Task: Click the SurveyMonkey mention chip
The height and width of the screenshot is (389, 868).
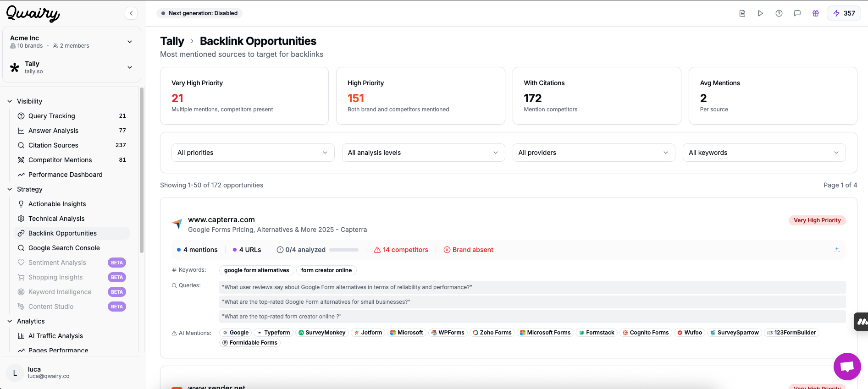Action: click(322, 333)
